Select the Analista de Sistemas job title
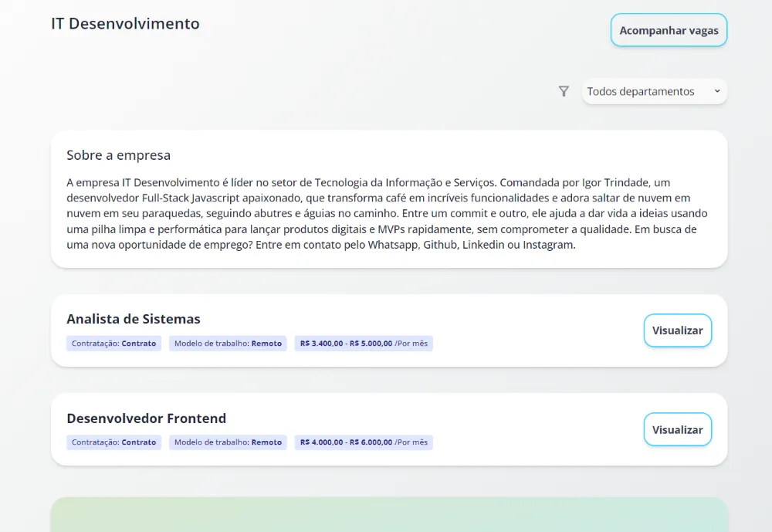Viewport: 772px width, 532px height. (x=134, y=319)
